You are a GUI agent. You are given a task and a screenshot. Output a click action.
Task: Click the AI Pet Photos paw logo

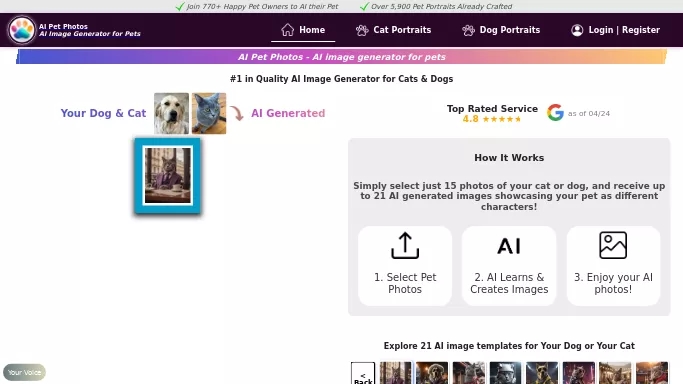pos(21,30)
